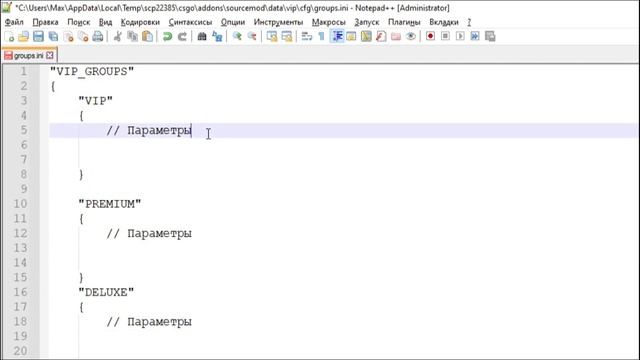
Task: Open the Правка menu
Action: [x=45, y=22]
